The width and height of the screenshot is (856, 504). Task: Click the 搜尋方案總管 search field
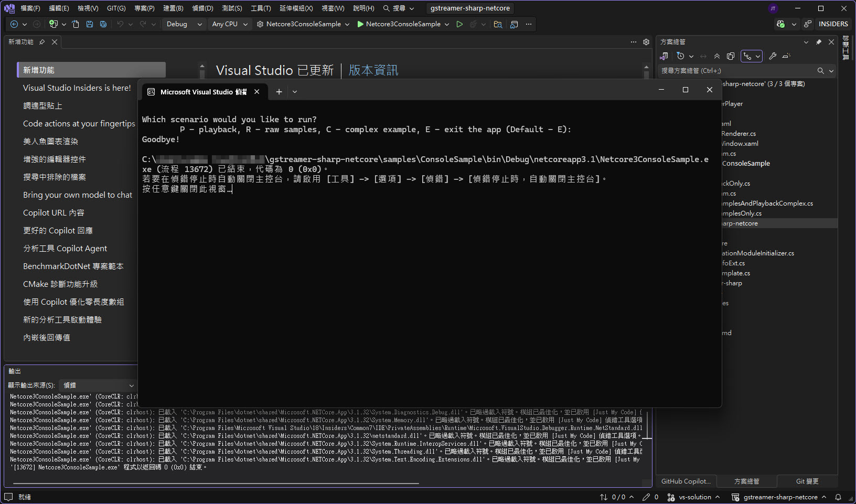(x=737, y=71)
